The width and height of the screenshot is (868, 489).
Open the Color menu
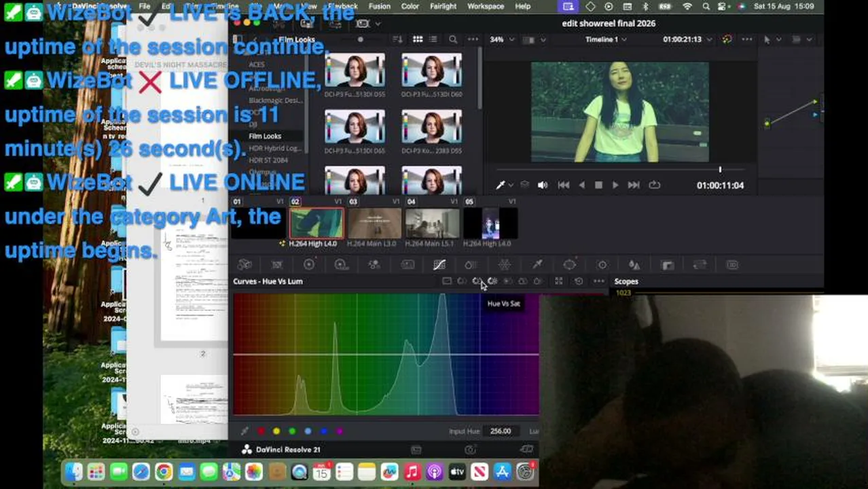pos(410,6)
